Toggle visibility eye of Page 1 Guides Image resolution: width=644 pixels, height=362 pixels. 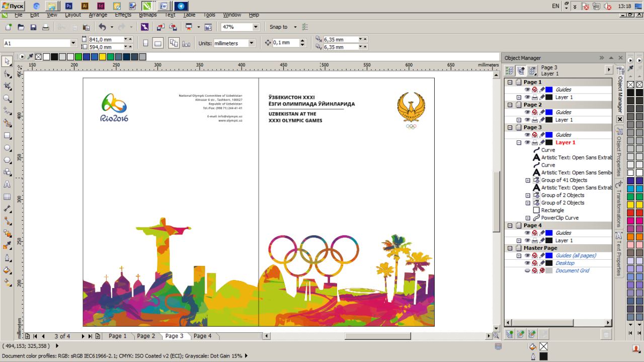pyautogui.click(x=527, y=90)
